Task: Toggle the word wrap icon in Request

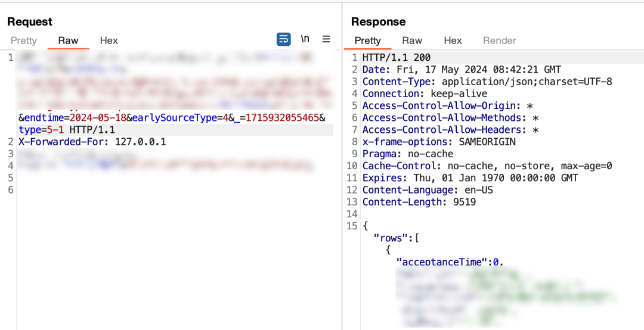Action: point(283,39)
